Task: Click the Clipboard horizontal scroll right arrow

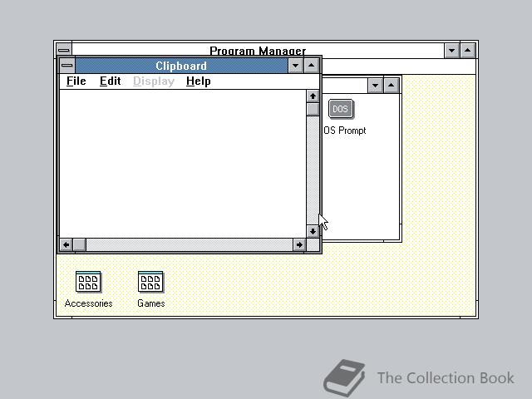Action: tap(299, 244)
